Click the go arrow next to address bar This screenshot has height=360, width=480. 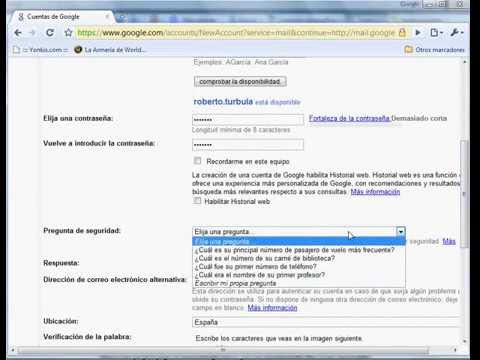(418, 33)
